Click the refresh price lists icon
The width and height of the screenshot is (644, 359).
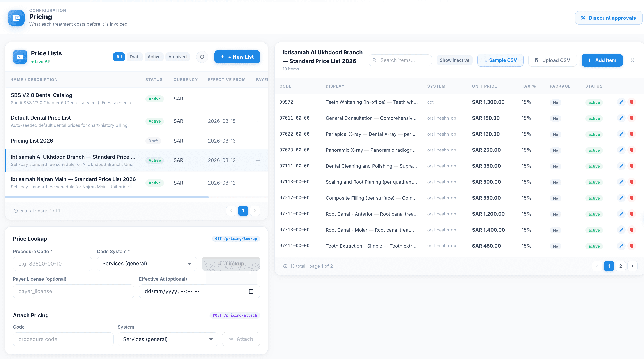point(202,57)
